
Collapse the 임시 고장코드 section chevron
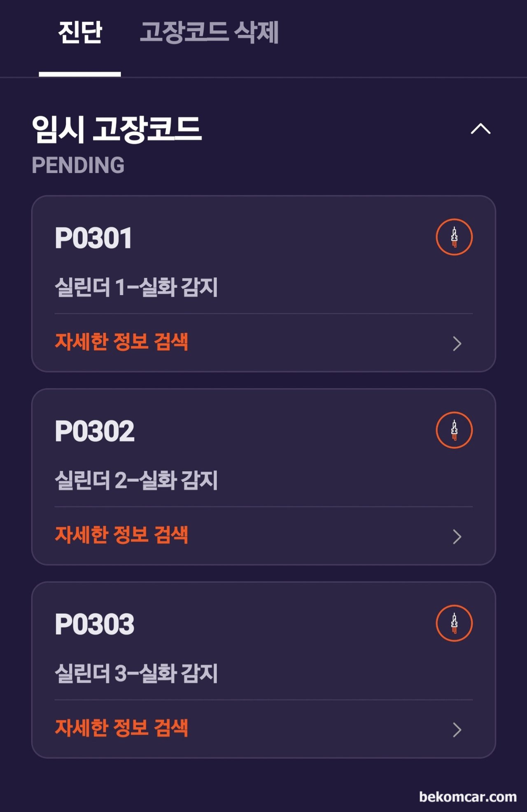pos(480,129)
